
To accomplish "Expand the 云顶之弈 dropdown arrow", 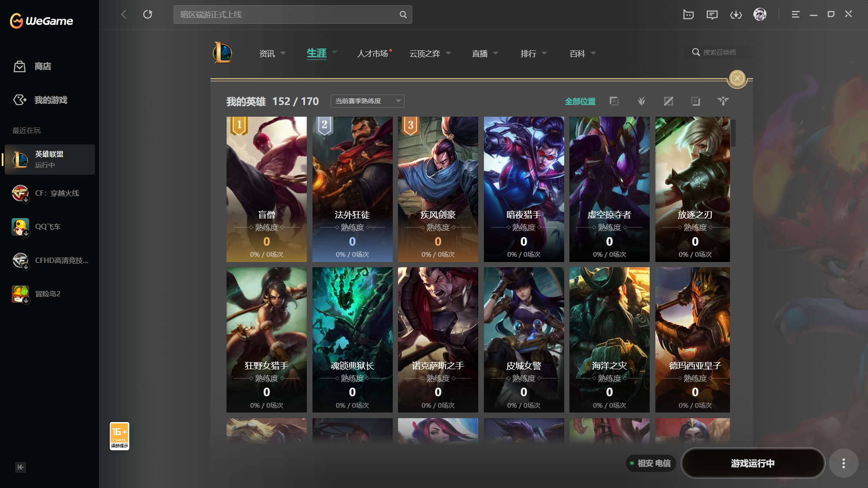I will [x=448, y=53].
